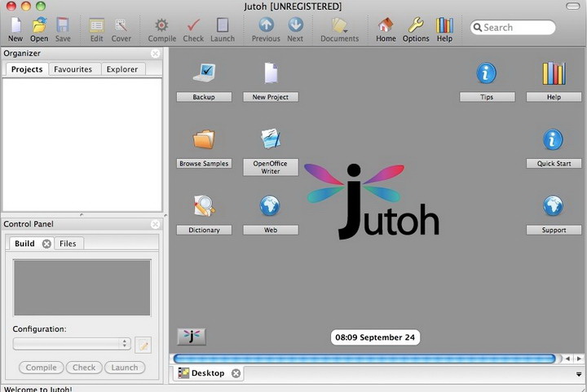
Task: Click the small Jutoh logo button
Action: point(192,337)
